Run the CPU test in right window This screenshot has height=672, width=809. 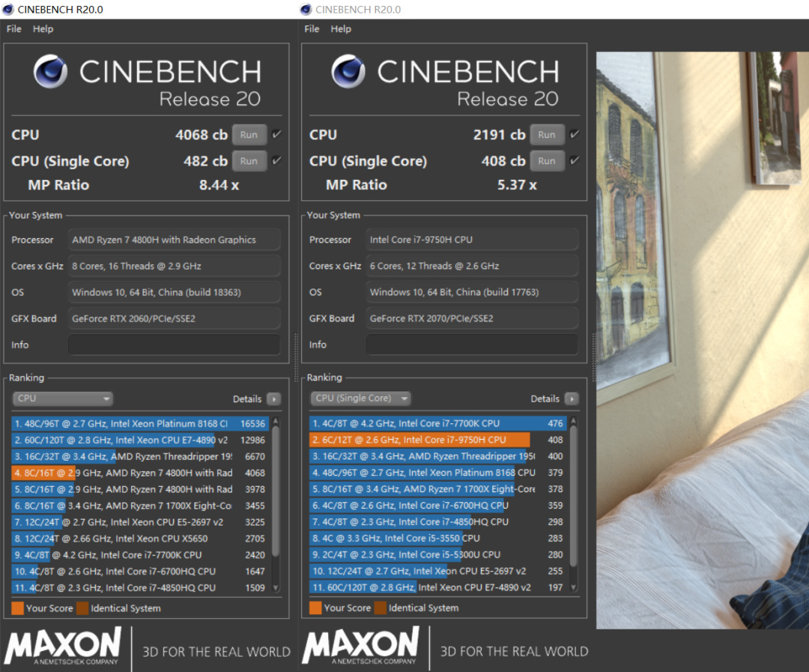coord(547,135)
